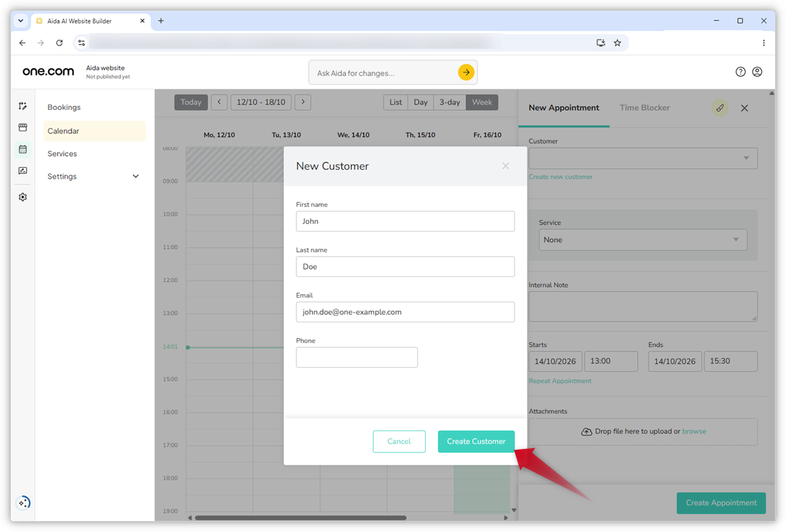786x532 pixels.
Task: Click the Repeat Appointment link
Action: click(560, 381)
